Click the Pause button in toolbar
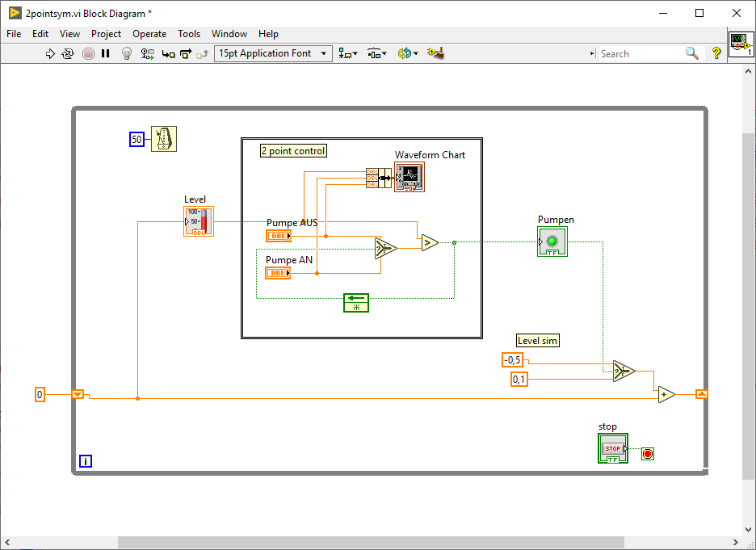 (106, 53)
